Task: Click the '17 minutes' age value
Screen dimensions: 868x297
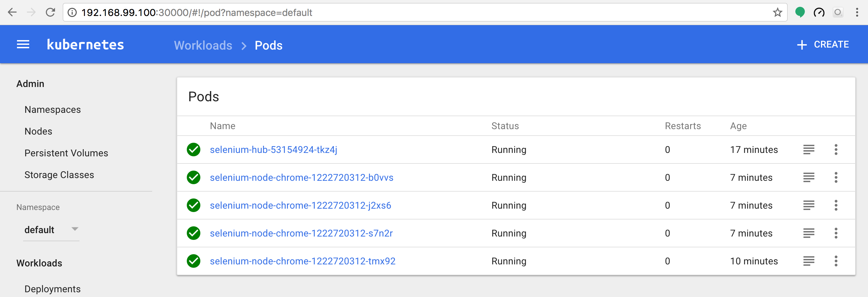Action: tap(754, 150)
